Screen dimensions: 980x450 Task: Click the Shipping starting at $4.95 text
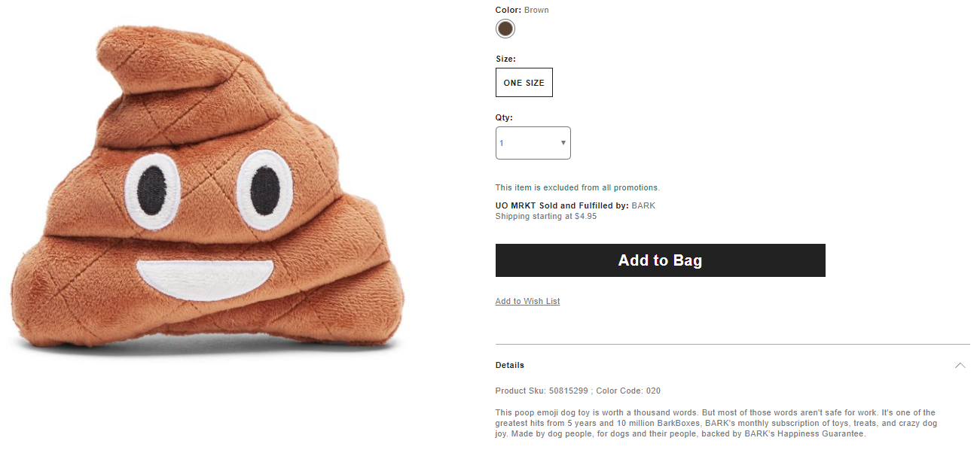[545, 217]
